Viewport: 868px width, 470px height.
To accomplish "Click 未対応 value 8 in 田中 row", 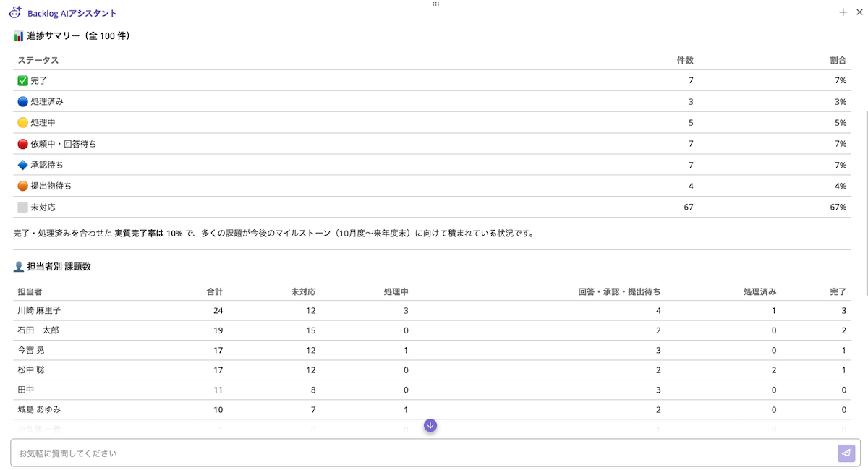I will click(x=312, y=390).
